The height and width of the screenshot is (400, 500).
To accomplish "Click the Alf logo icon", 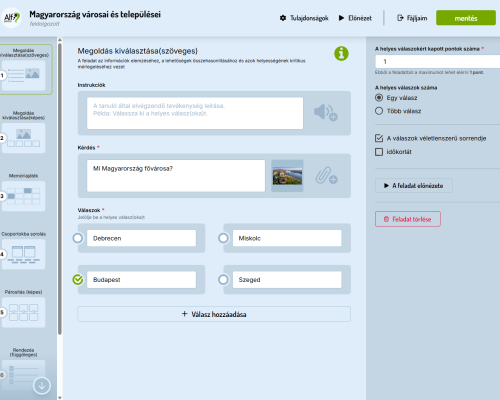I will 12,18.
